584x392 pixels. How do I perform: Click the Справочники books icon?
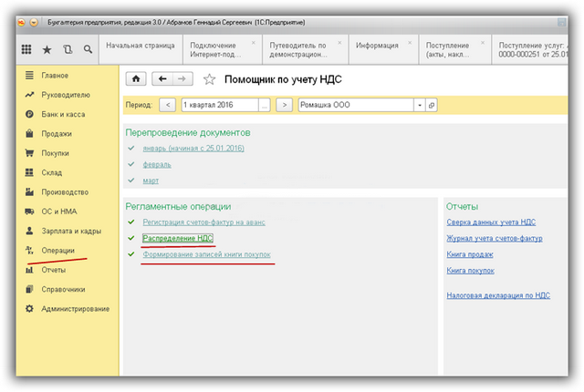point(29,289)
